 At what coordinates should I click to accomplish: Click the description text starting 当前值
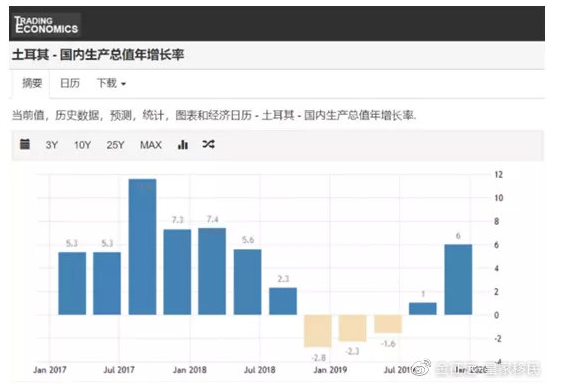pos(214,115)
